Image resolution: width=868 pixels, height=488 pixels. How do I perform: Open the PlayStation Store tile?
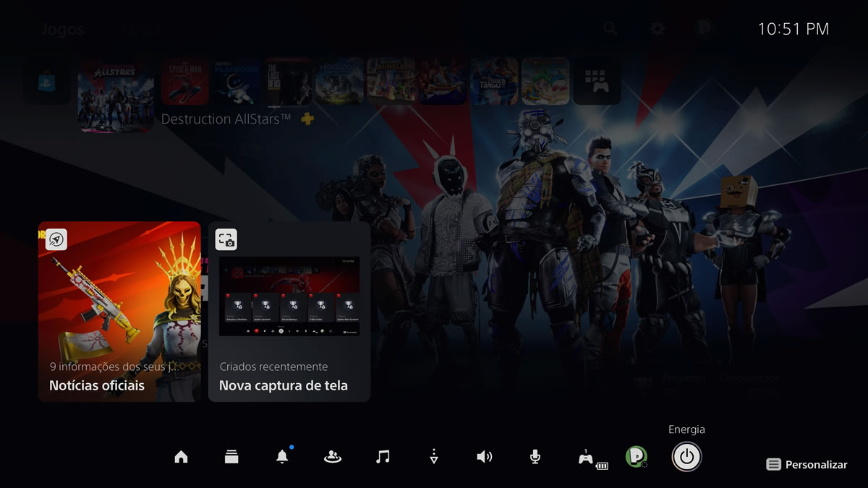pos(48,81)
